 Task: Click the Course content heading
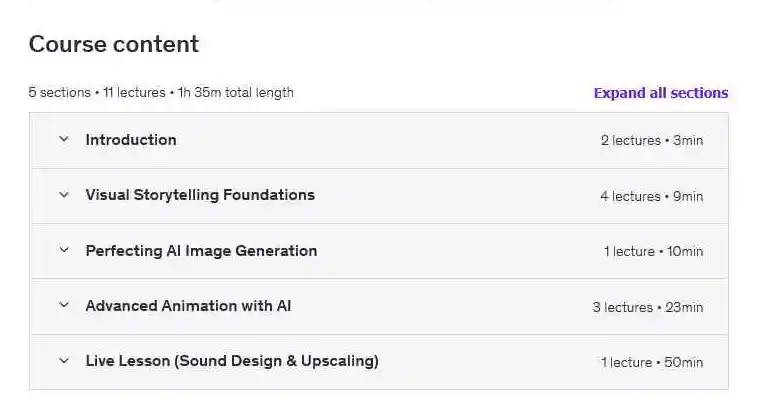point(113,44)
